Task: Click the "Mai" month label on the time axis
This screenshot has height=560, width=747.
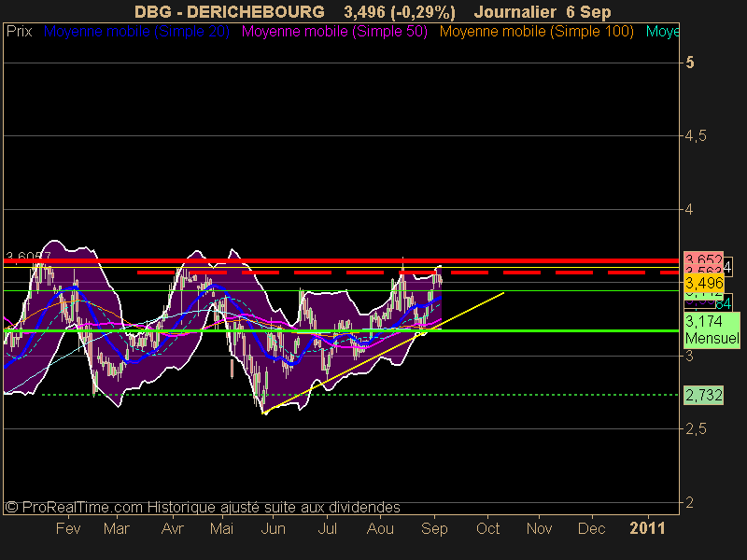Action: [x=222, y=528]
